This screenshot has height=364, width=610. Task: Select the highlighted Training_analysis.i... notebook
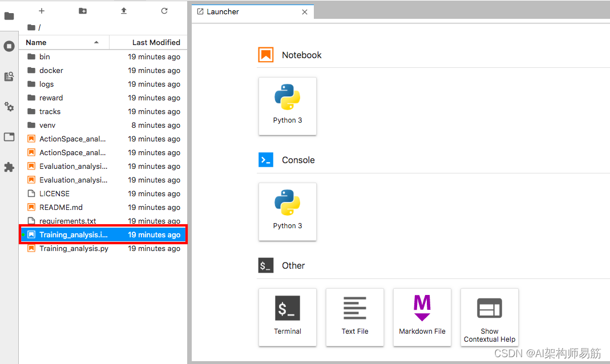click(103, 234)
